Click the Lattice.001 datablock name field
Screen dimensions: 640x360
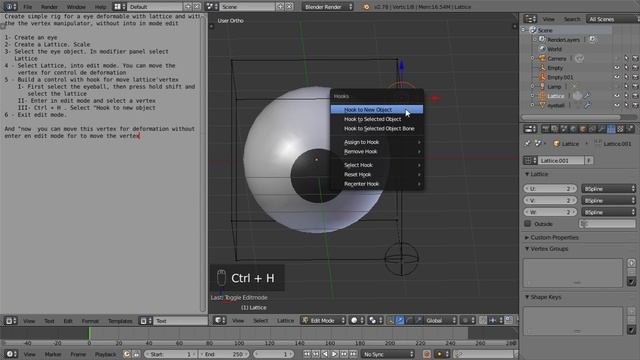point(561,160)
